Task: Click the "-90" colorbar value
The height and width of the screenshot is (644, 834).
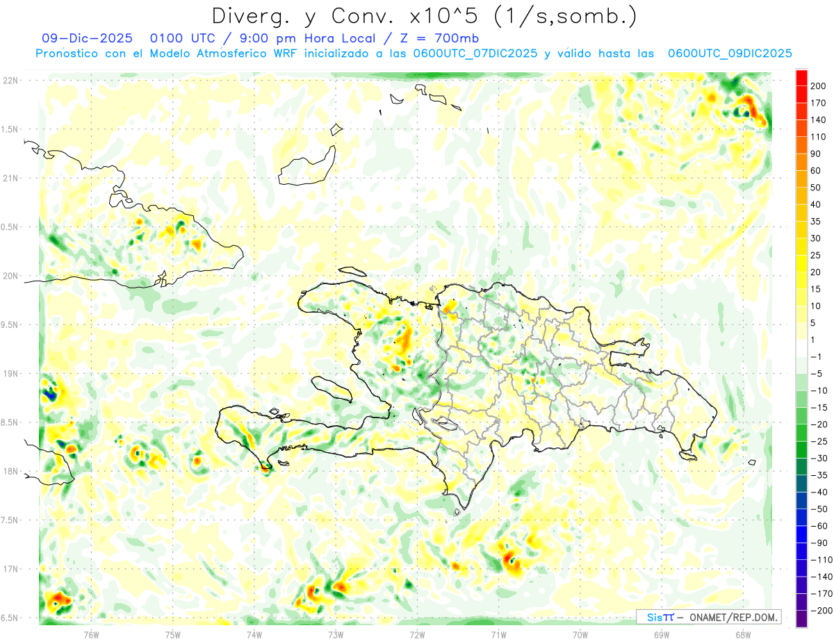Action: [x=819, y=543]
